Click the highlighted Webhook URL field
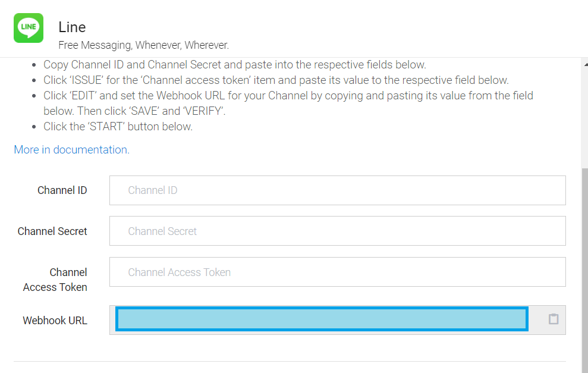 point(322,319)
